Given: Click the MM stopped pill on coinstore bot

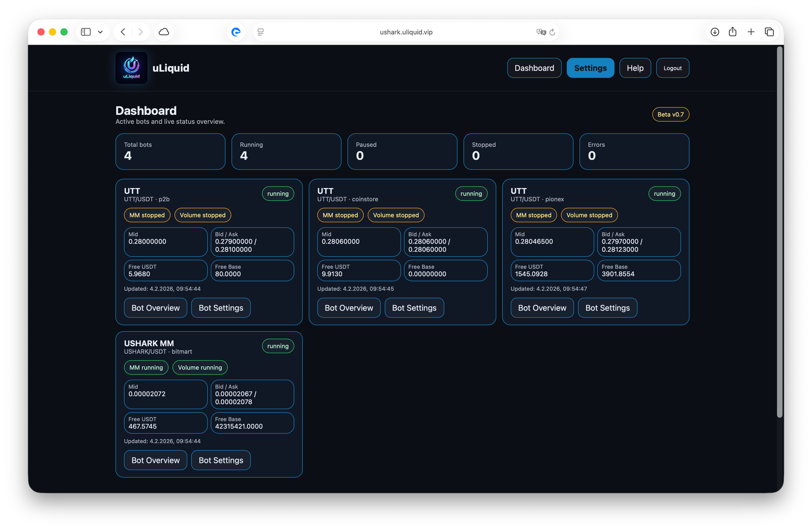Looking at the screenshot, I should 340,215.
